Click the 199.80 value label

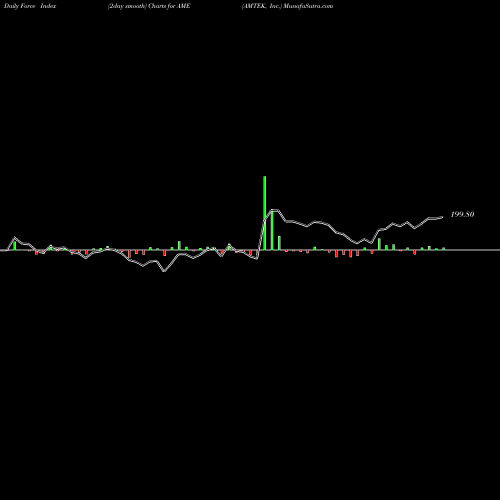coord(462,214)
